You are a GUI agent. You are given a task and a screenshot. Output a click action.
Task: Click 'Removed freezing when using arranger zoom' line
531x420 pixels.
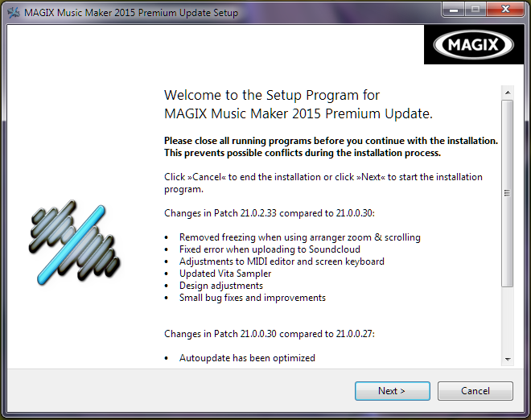[x=300, y=237]
